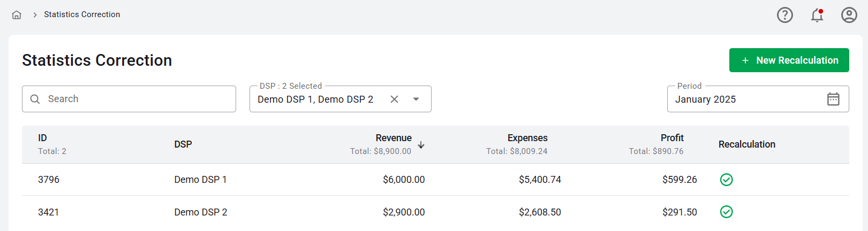The width and height of the screenshot is (868, 231).
Task: Sort by the Profit column header
Action: [671, 138]
